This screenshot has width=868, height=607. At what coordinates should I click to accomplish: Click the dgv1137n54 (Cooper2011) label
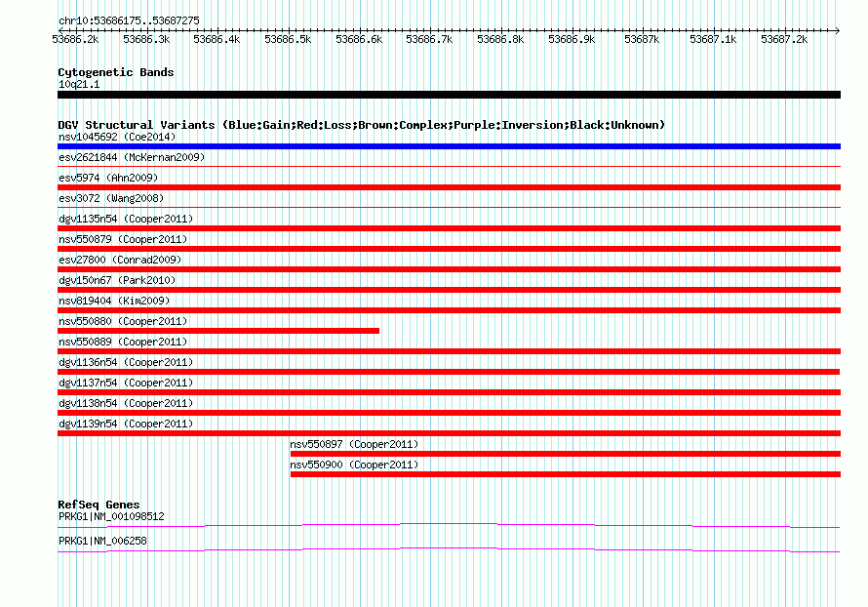[x=126, y=383]
